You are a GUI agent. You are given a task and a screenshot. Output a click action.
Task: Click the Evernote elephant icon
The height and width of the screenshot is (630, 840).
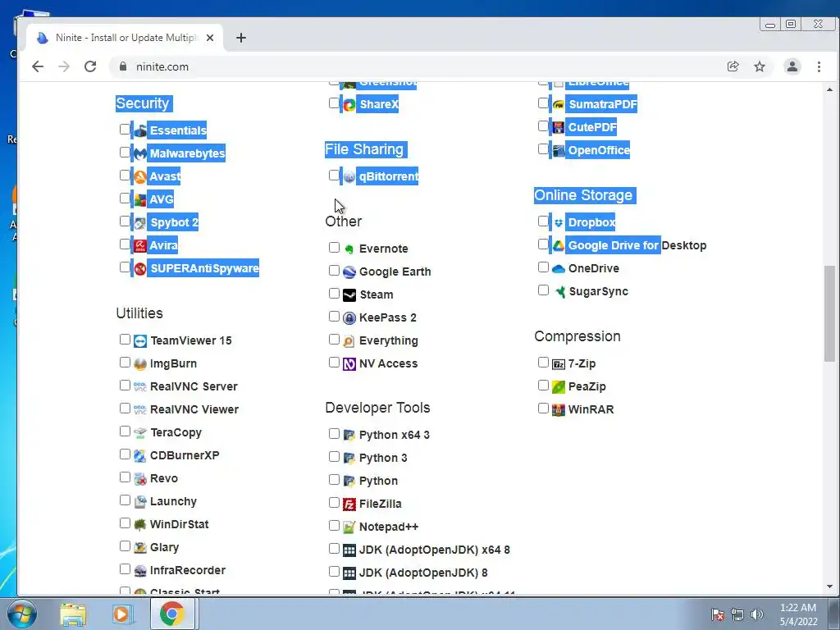tap(349, 249)
